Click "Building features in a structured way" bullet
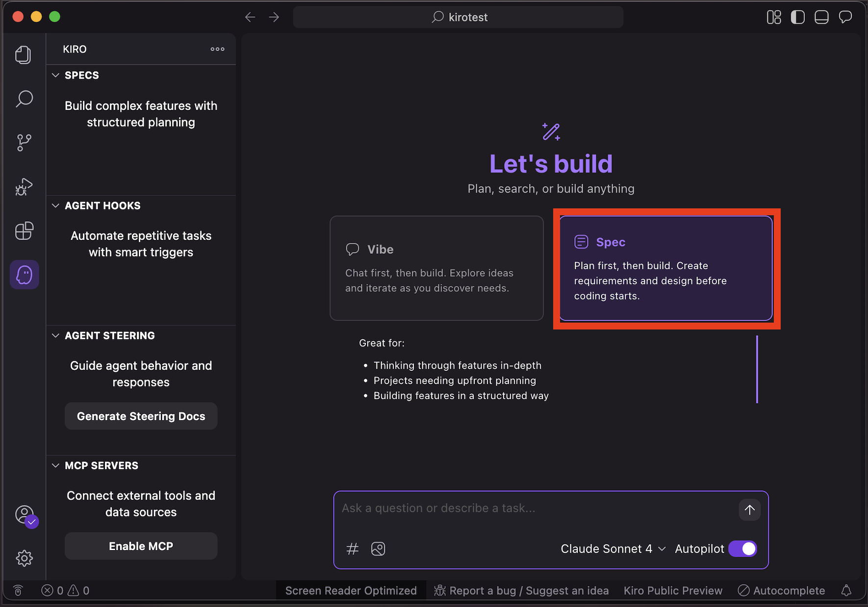 click(x=461, y=396)
